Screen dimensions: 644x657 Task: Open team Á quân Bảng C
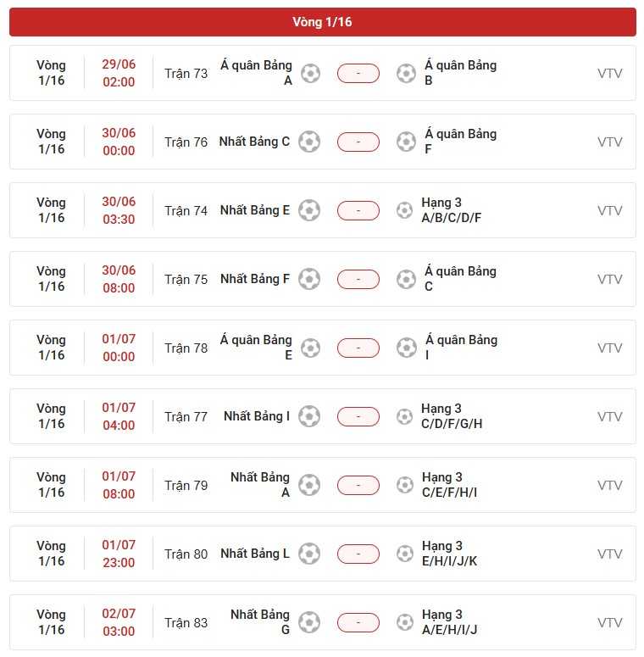[460, 279]
